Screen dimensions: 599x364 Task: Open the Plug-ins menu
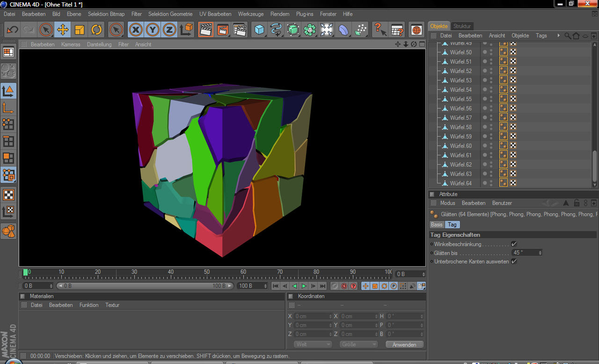305,14
